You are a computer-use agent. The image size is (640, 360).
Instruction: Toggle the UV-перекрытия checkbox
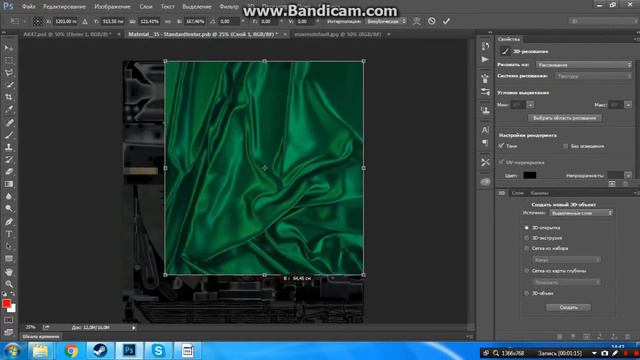(x=501, y=162)
